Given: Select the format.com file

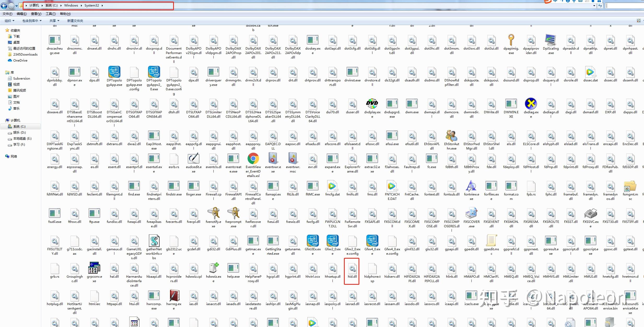Looking at the screenshot, I should [x=511, y=190].
